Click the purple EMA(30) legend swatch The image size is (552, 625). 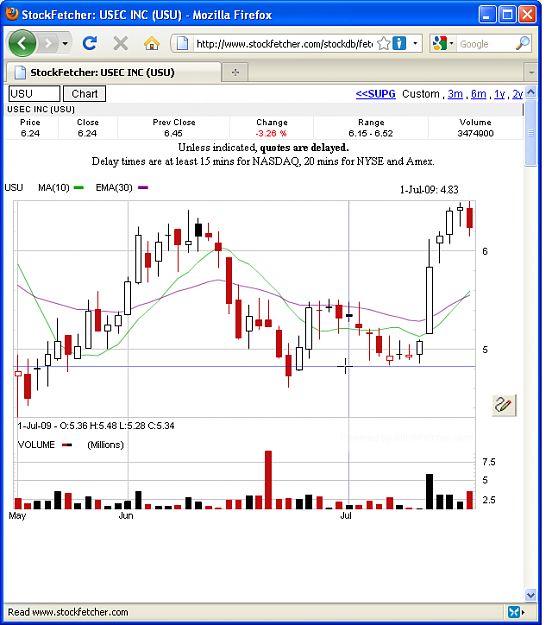pyautogui.click(x=143, y=188)
